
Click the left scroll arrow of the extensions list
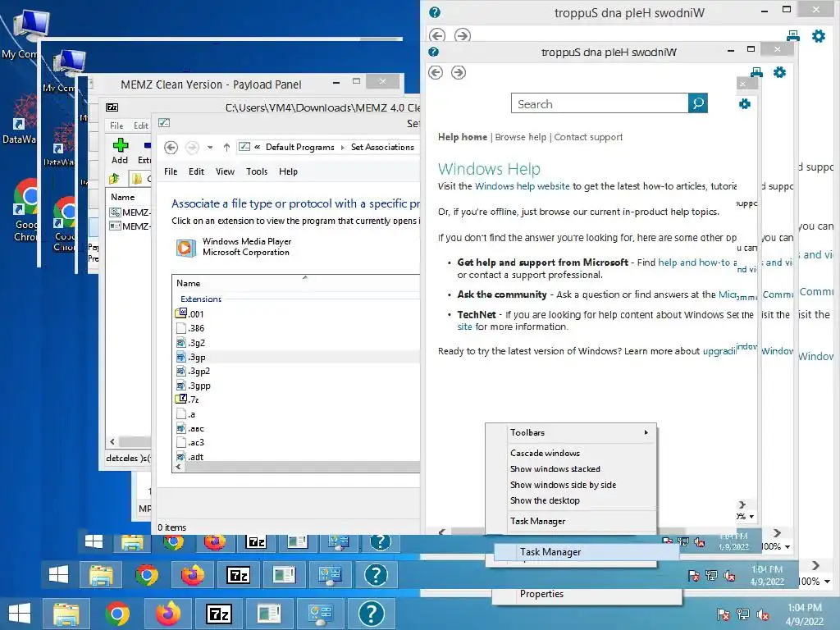[x=178, y=467]
